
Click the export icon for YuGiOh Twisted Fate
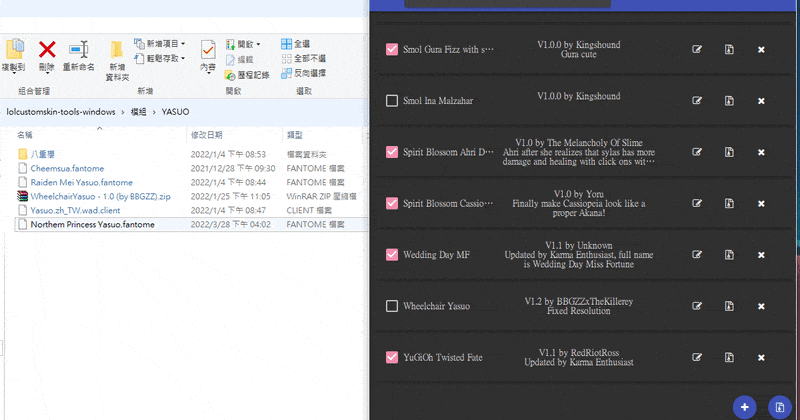[729, 357]
